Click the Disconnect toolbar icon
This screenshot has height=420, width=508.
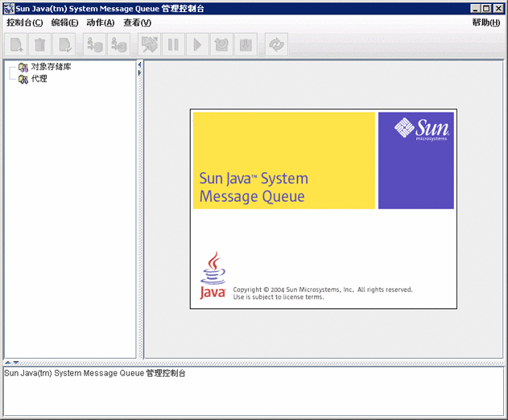click(119, 44)
